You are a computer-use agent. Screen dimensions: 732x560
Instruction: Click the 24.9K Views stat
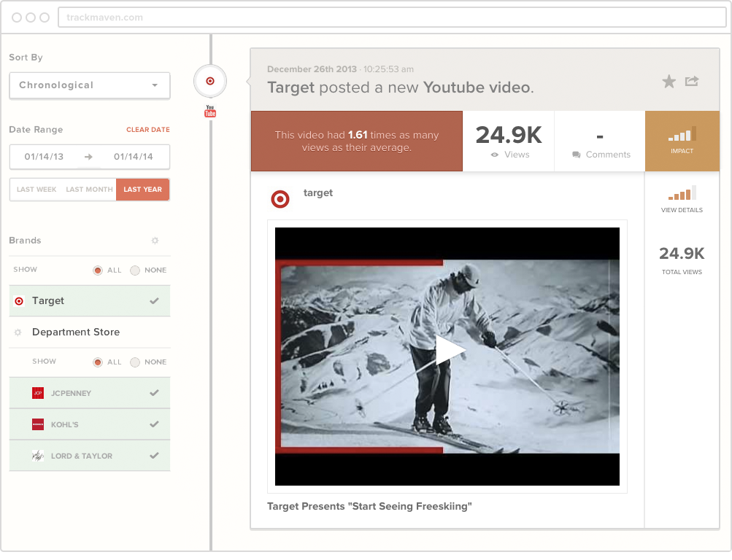(x=509, y=141)
